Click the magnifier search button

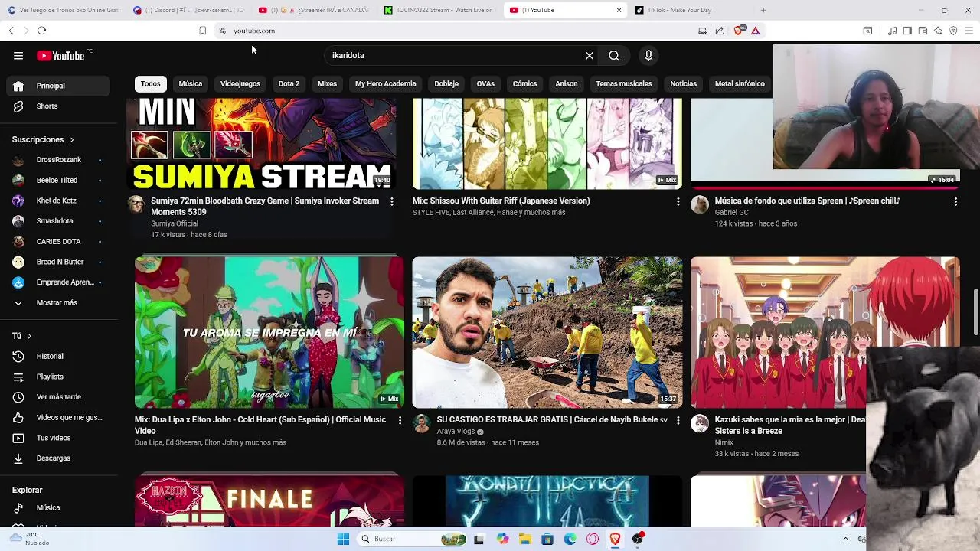pyautogui.click(x=614, y=55)
